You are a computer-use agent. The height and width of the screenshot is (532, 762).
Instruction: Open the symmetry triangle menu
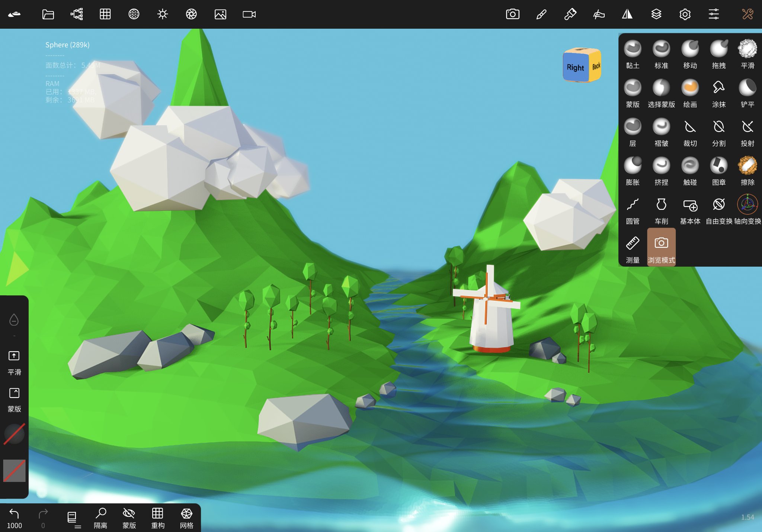click(x=627, y=14)
